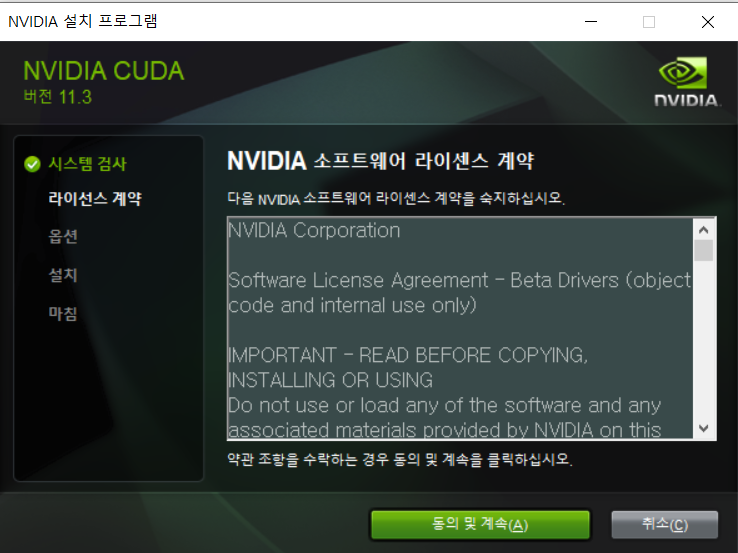Click the 동의 및 계속(A) button
This screenshot has height=553, width=738.
pyautogui.click(x=480, y=524)
